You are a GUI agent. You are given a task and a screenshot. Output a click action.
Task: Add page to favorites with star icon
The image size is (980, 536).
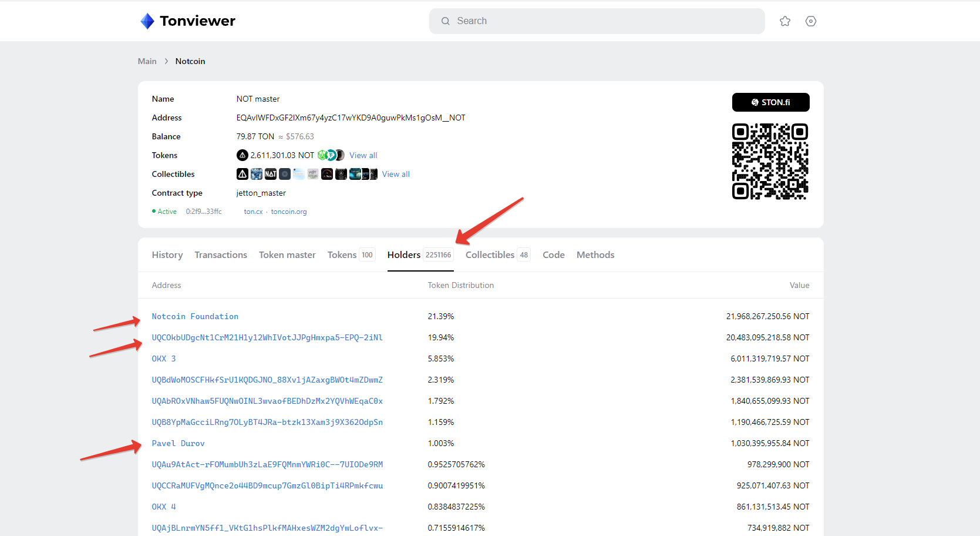tap(785, 21)
